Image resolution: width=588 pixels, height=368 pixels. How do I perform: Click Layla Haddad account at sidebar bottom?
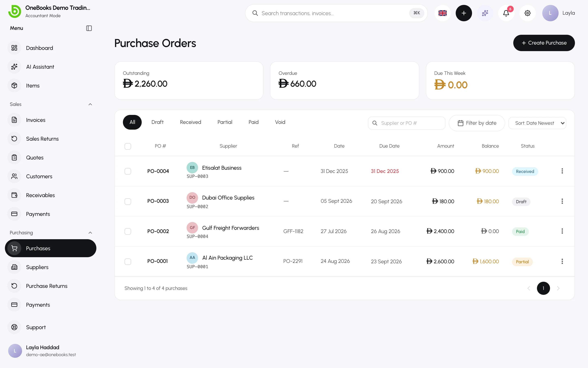click(x=51, y=351)
